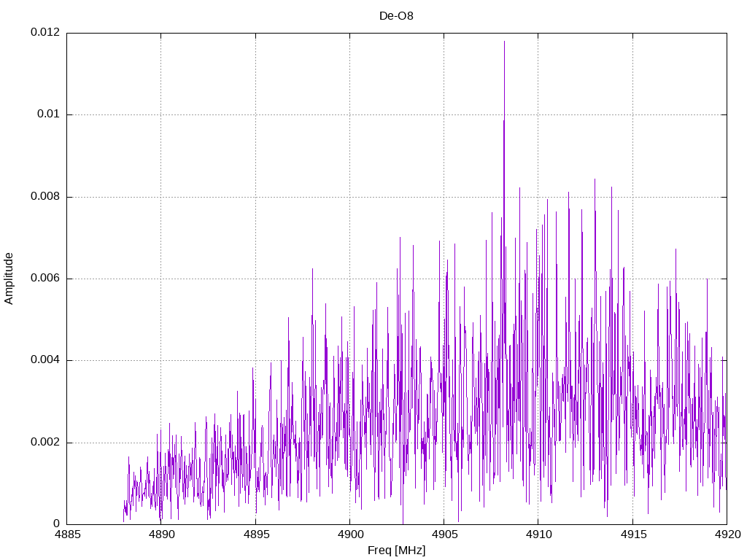Click the 4915 x-axis tick label
Screen dimensions: 747x560
click(633, 534)
